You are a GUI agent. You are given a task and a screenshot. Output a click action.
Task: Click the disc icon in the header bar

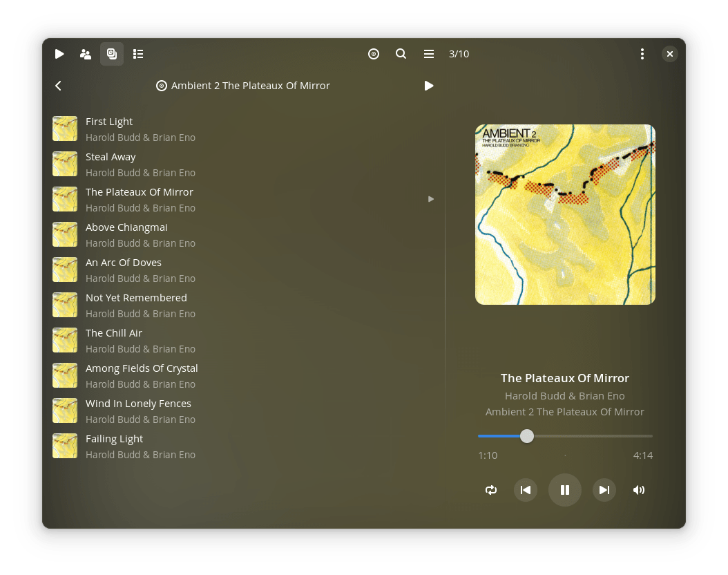374,54
